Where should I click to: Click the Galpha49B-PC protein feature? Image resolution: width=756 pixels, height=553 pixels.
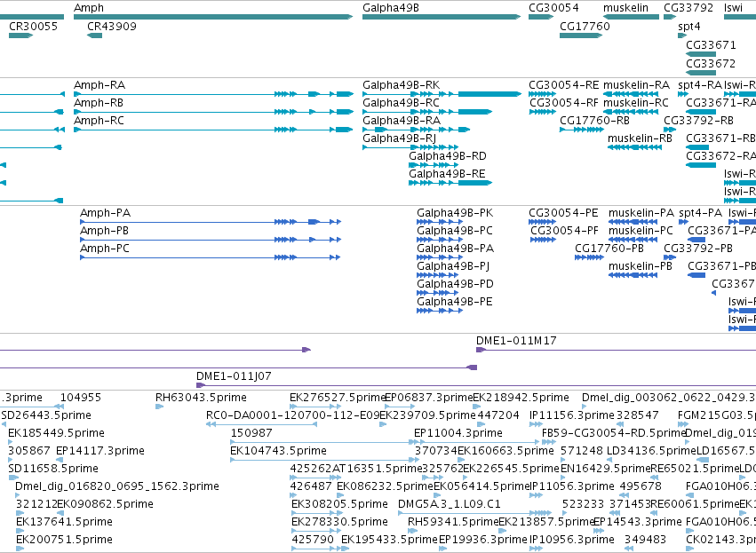(440, 240)
